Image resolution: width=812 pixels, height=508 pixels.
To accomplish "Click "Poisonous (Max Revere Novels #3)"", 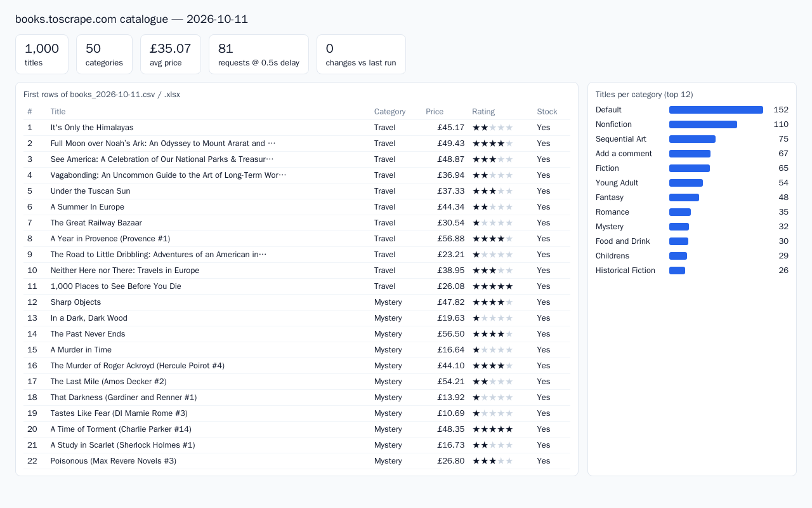I will 114,461.
